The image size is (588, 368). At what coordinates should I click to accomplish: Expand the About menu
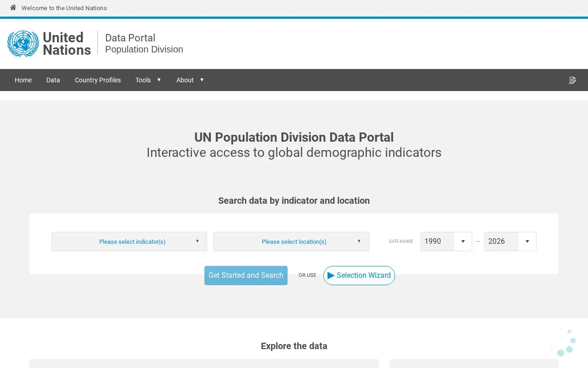(x=190, y=80)
